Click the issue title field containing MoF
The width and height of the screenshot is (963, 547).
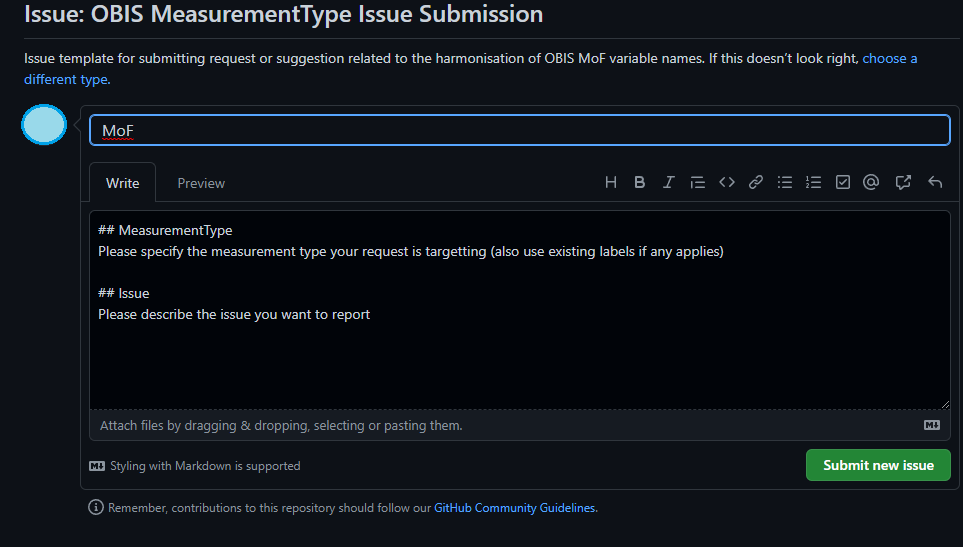pos(520,130)
